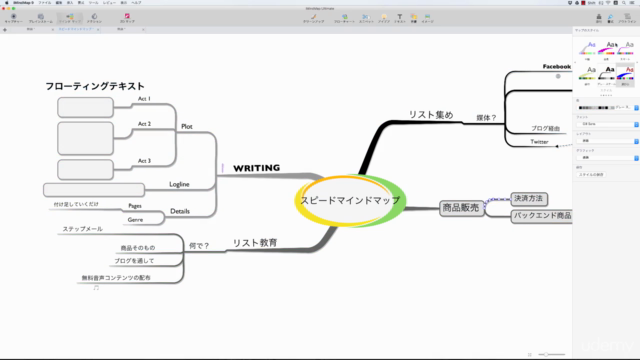Open the 編集 menu
This screenshot has height=360, width=640.
[x=59, y=3]
